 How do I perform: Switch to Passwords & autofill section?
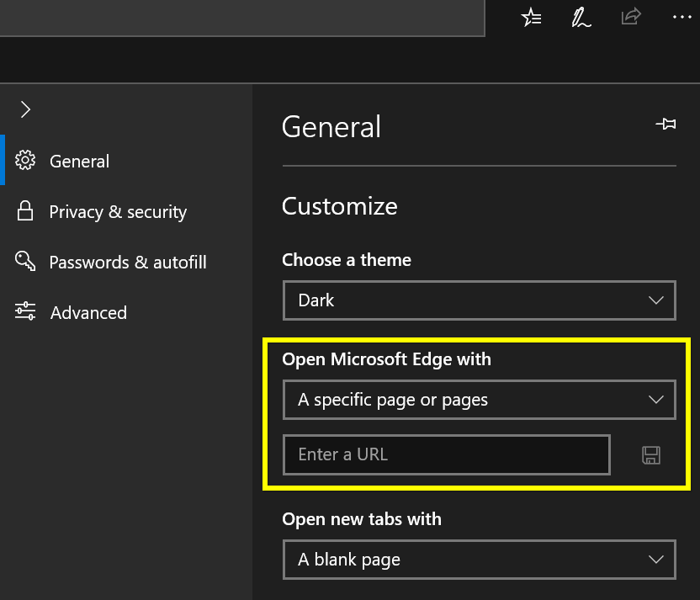coord(128,262)
